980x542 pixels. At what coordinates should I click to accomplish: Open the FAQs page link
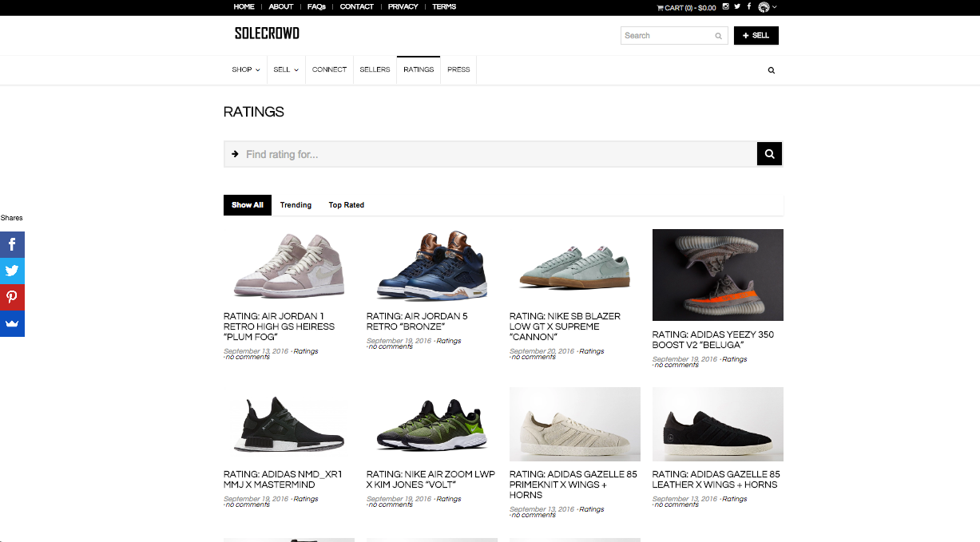pos(316,6)
